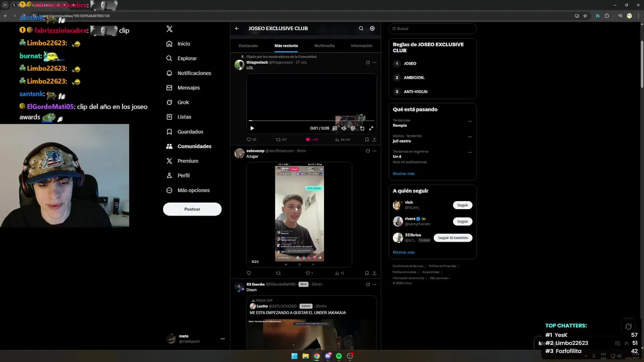
Task: Open more options for Rampla trend
Action: [470, 121]
